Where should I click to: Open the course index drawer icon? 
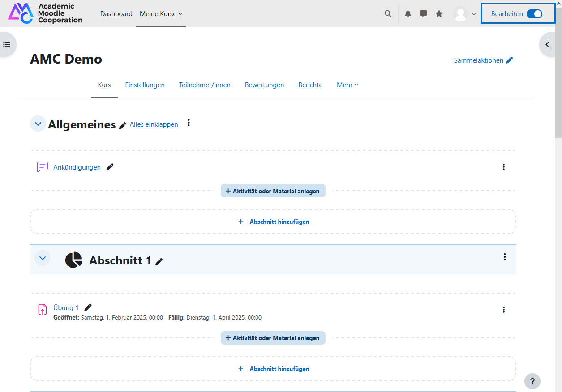pos(7,45)
